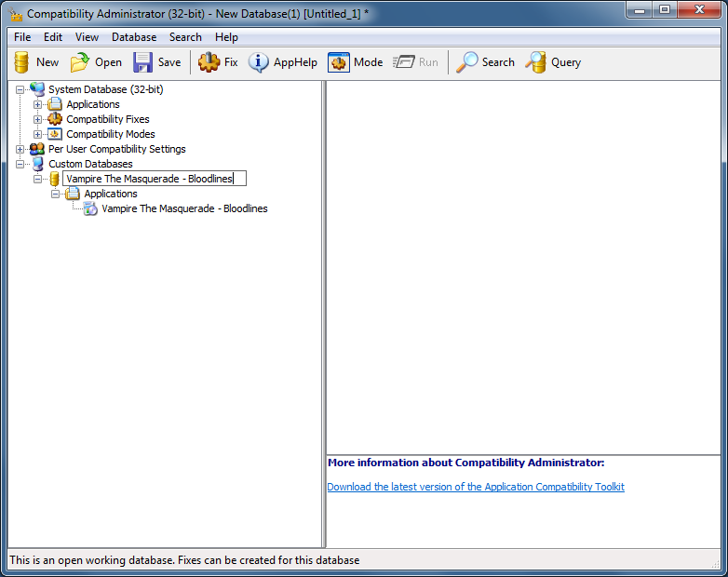Click the Fix toolbar label
The height and width of the screenshot is (577, 728).
pyautogui.click(x=231, y=62)
